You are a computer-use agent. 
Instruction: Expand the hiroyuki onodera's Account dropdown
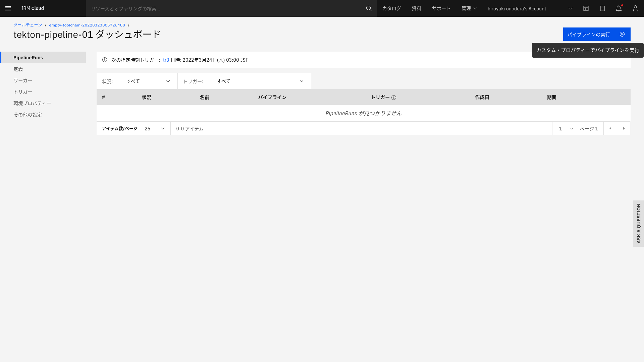pyautogui.click(x=570, y=8)
